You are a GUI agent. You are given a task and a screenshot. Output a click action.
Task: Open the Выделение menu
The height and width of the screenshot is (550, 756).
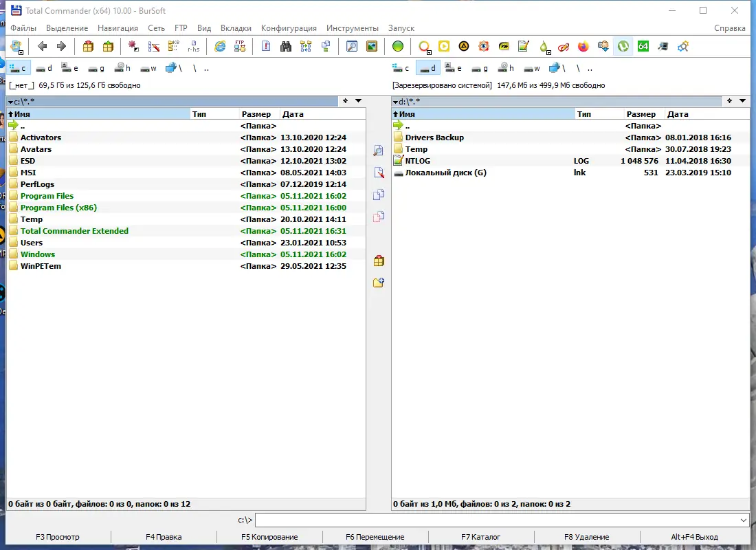point(67,28)
